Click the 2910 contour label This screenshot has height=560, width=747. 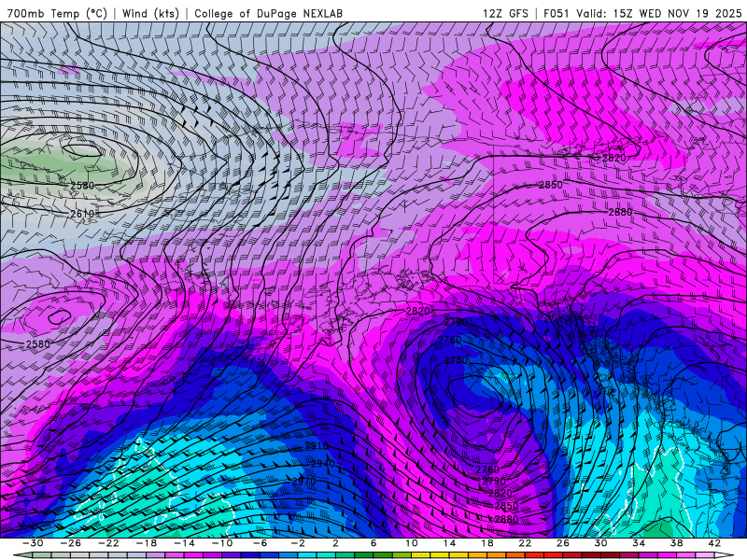317,446
